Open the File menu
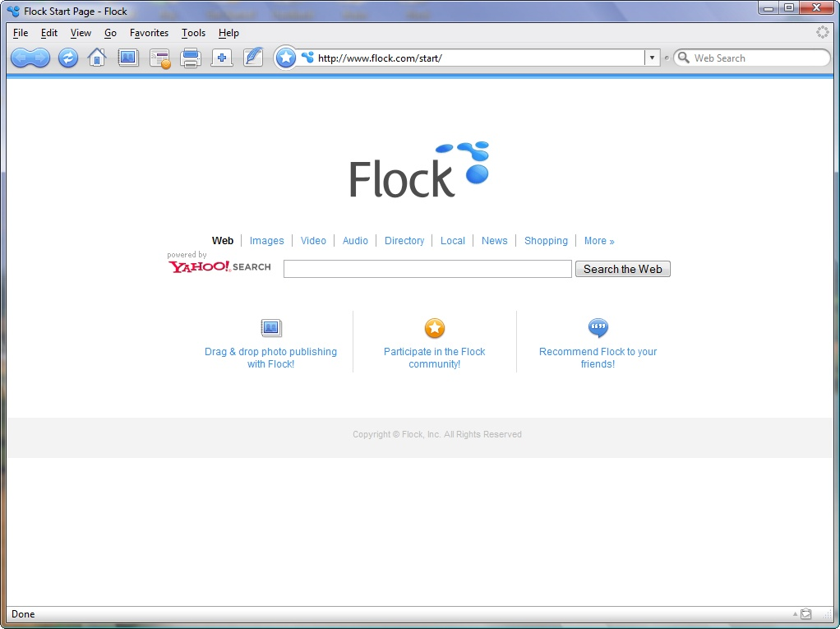The image size is (840, 629). coord(21,33)
